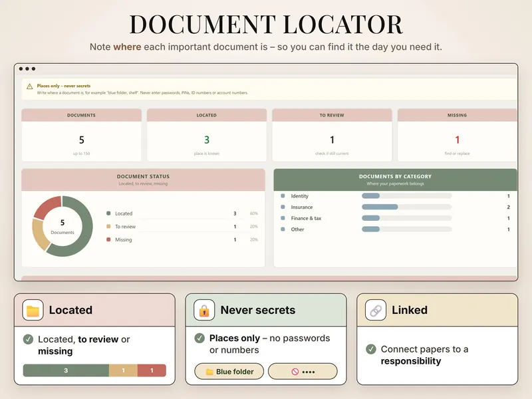
Task: Click the folder icon in the Blue folder pill
Action: click(209, 372)
